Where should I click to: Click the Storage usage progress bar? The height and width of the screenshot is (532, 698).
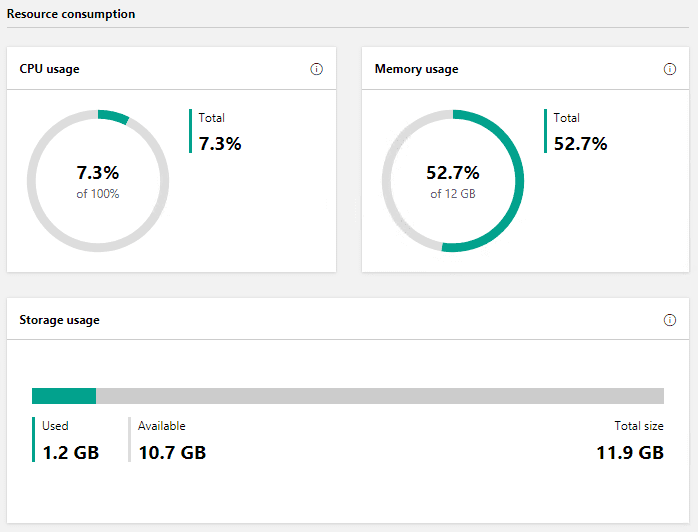pyautogui.click(x=348, y=396)
